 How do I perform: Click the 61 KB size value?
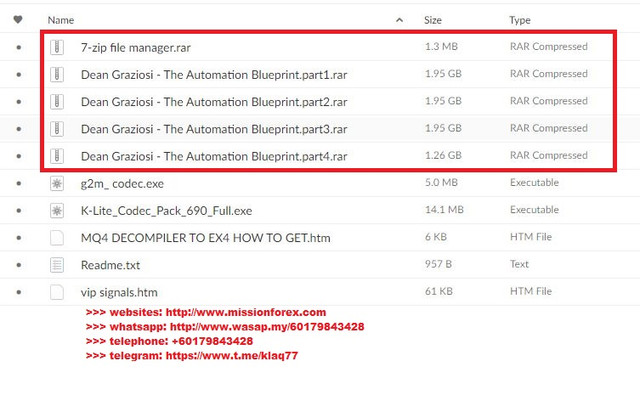tap(438, 291)
